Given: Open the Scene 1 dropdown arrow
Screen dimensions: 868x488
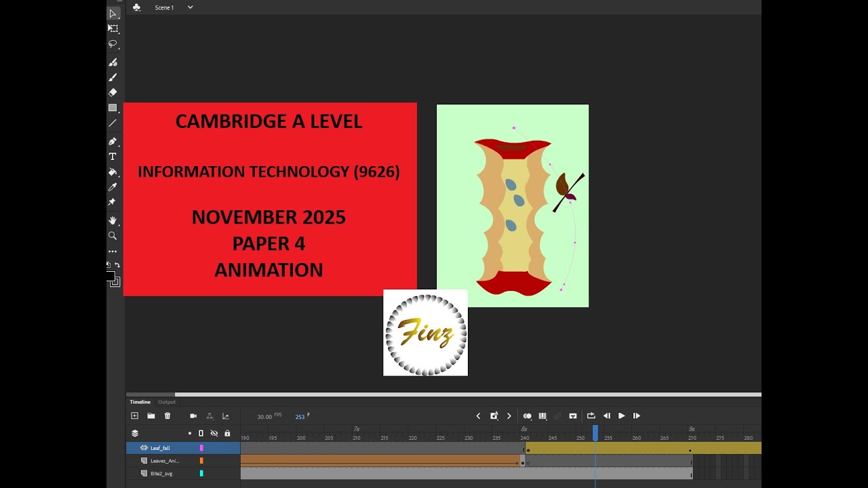Looking at the screenshot, I should pyautogui.click(x=191, y=7).
